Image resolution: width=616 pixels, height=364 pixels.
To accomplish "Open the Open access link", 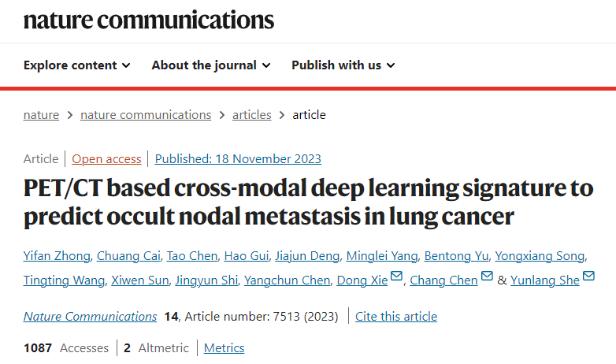I will [106, 159].
